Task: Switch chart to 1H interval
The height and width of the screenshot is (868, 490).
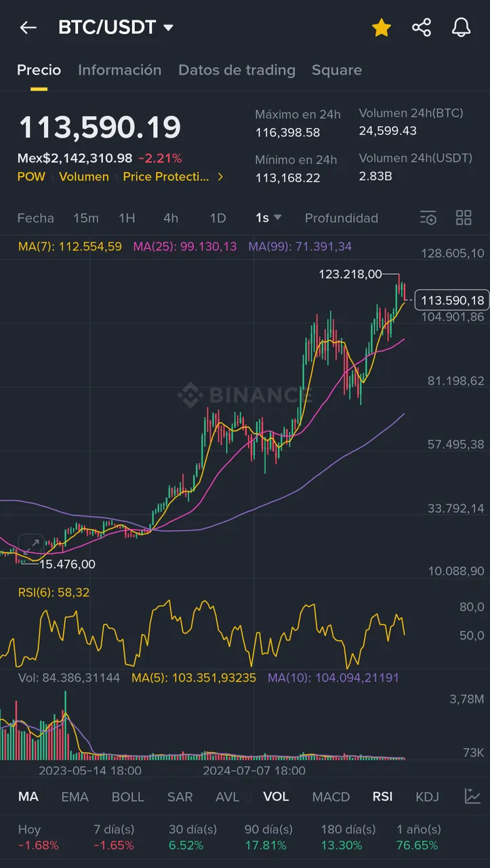Action: [x=127, y=218]
